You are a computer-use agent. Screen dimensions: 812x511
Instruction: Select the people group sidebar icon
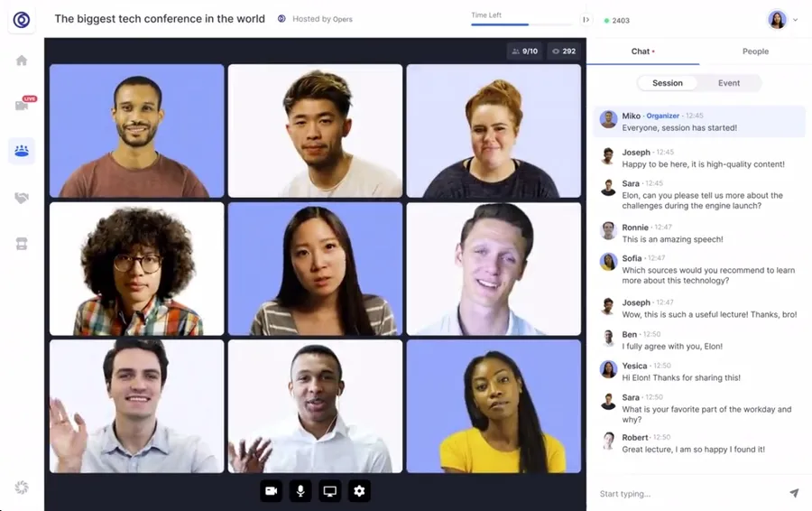[22, 151]
